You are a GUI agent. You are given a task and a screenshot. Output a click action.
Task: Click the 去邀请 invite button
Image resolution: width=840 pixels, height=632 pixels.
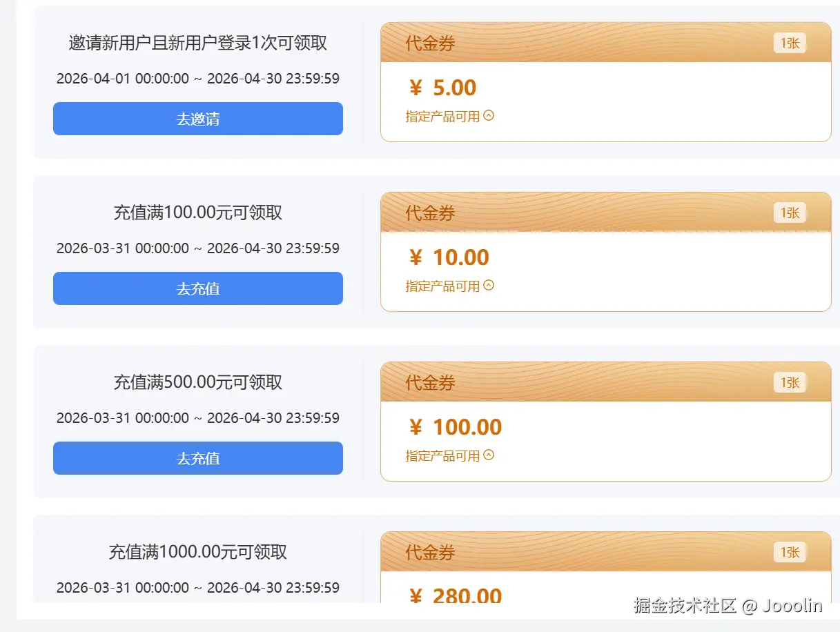tap(198, 119)
